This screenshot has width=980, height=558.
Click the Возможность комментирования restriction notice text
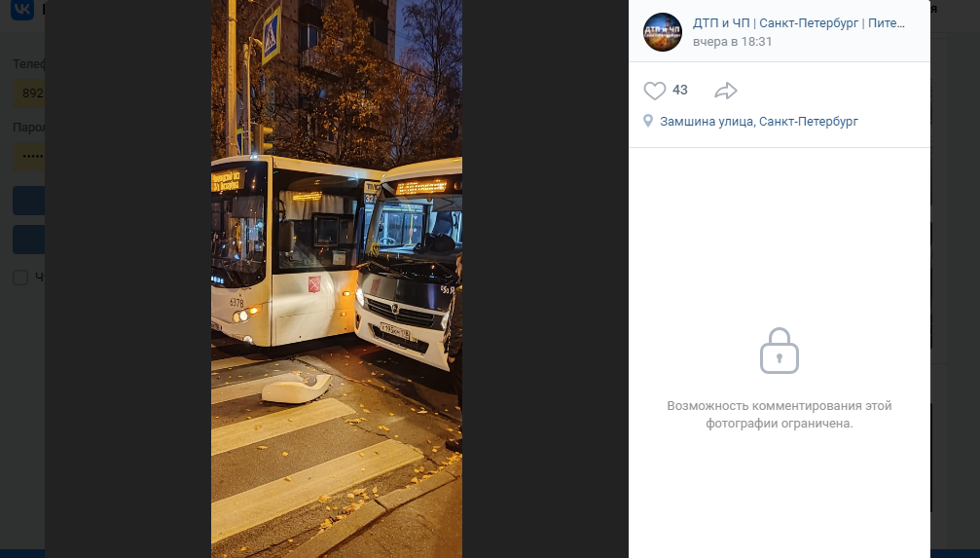coord(780,414)
